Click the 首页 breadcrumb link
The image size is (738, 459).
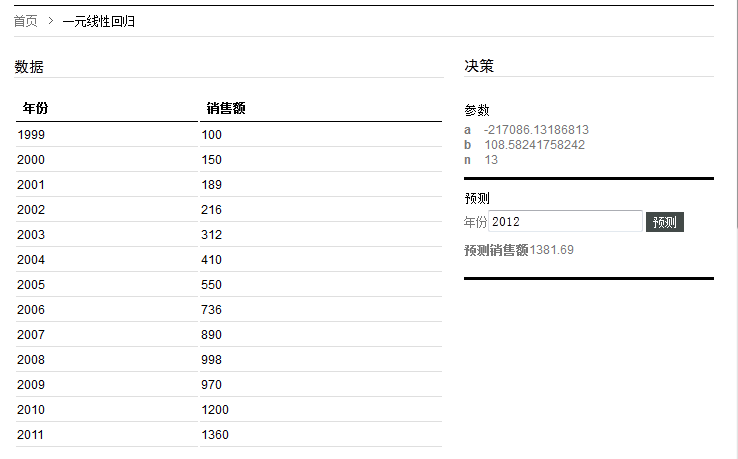click(x=26, y=21)
